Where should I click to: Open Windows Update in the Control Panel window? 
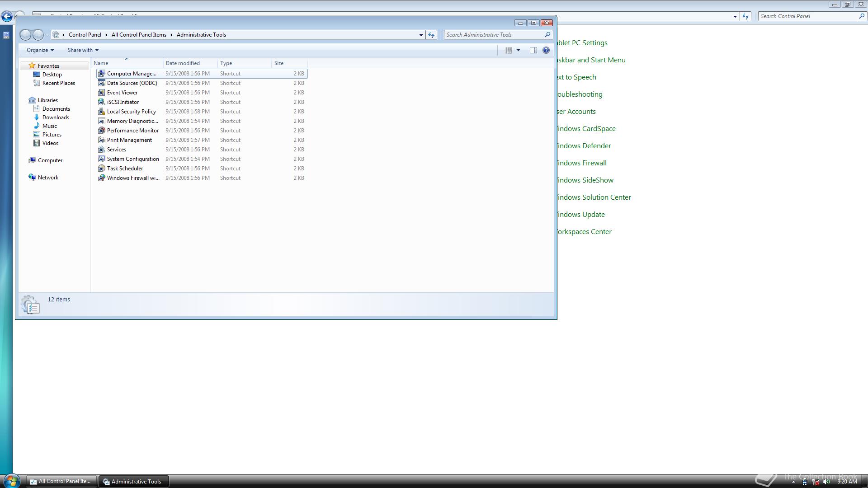[581, 215]
